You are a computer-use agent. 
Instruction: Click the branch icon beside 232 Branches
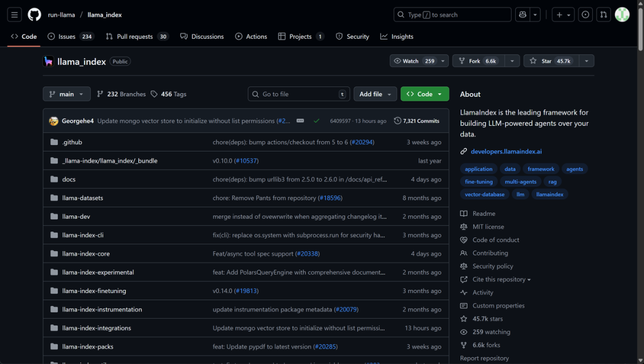point(100,94)
